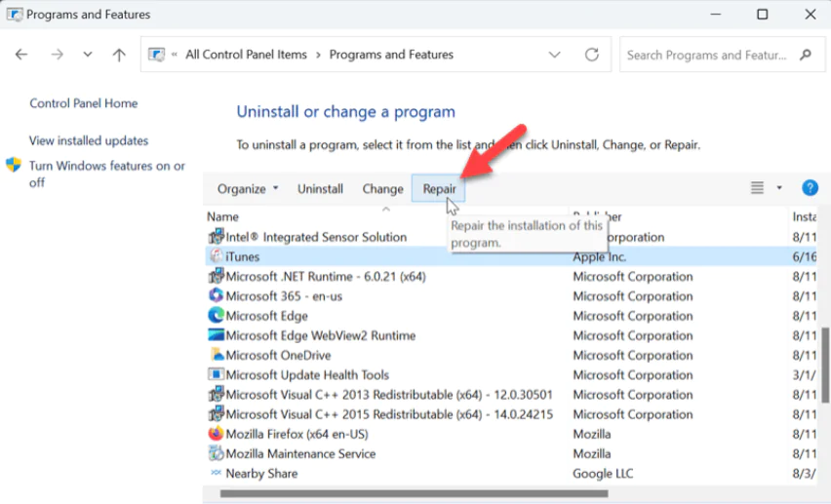This screenshot has height=504, width=831.
Task: Select the Microsoft .NET Runtime icon
Action: [216, 276]
